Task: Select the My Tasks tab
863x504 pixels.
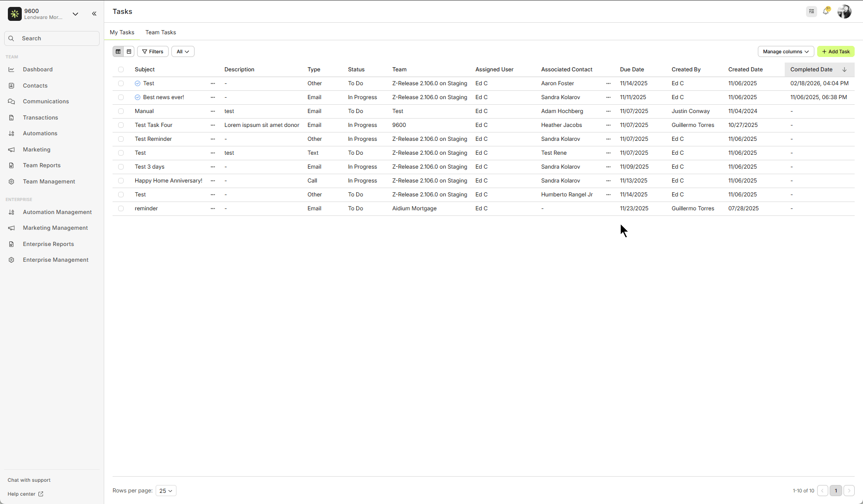Action: coord(122,32)
